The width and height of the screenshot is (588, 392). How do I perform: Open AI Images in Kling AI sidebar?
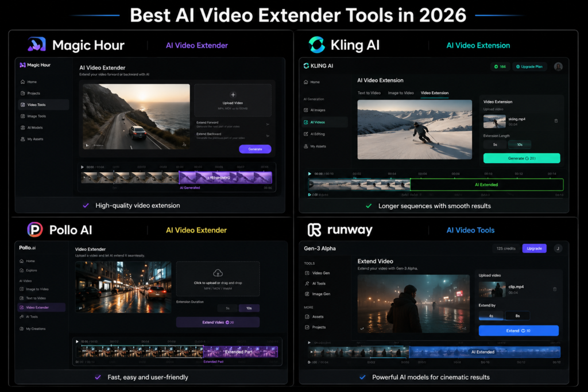tap(315, 110)
